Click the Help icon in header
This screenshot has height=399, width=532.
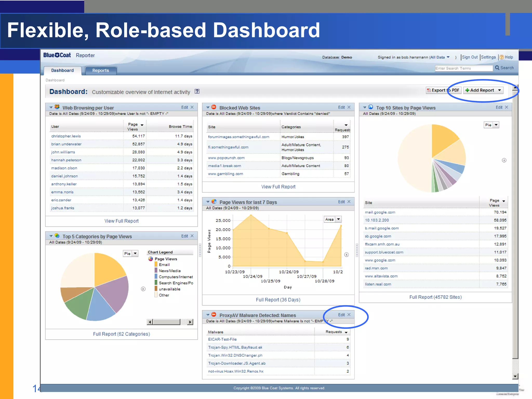(502, 57)
